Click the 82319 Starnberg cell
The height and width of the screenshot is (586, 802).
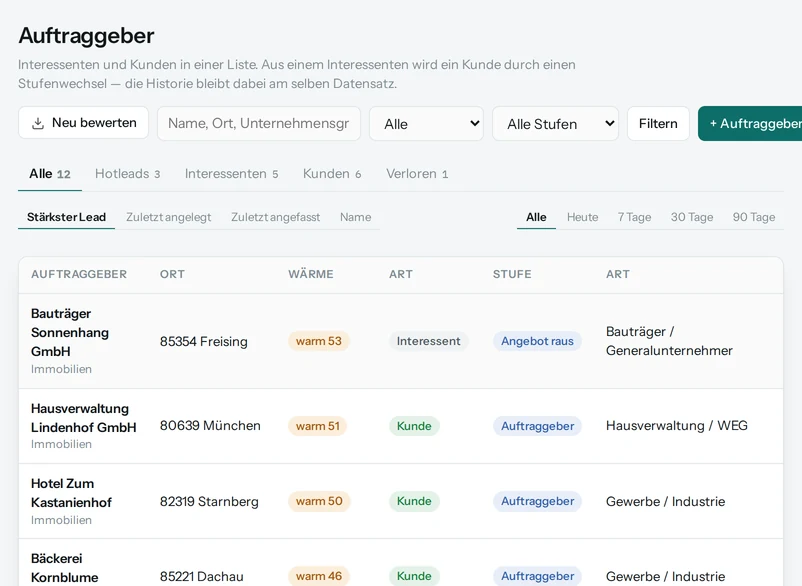click(x=209, y=501)
